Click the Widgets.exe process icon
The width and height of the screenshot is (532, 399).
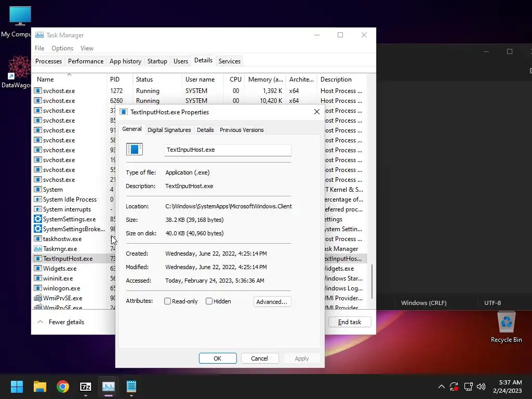click(x=37, y=268)
